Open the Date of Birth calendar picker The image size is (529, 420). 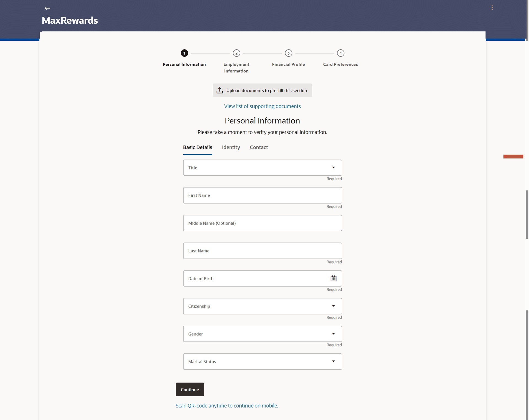[333, 278]
